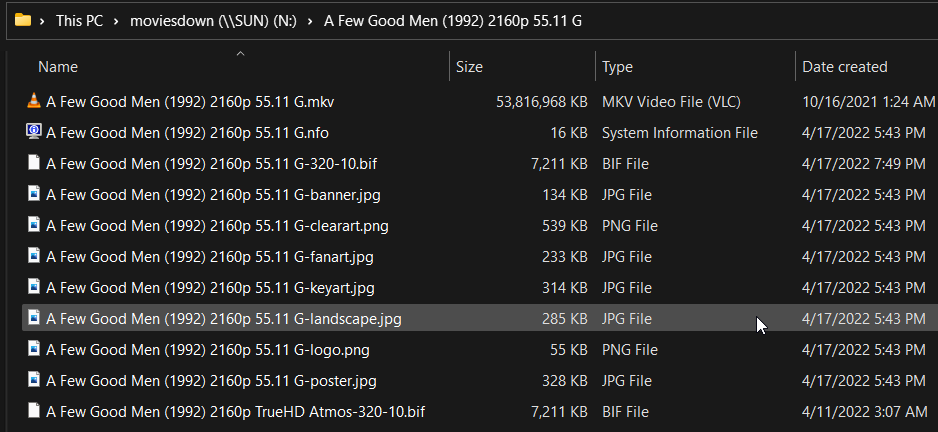This screenshot has width=938, height=432.
Task: Click the image icon of G-banner.jpg
Action: [34, 194]
